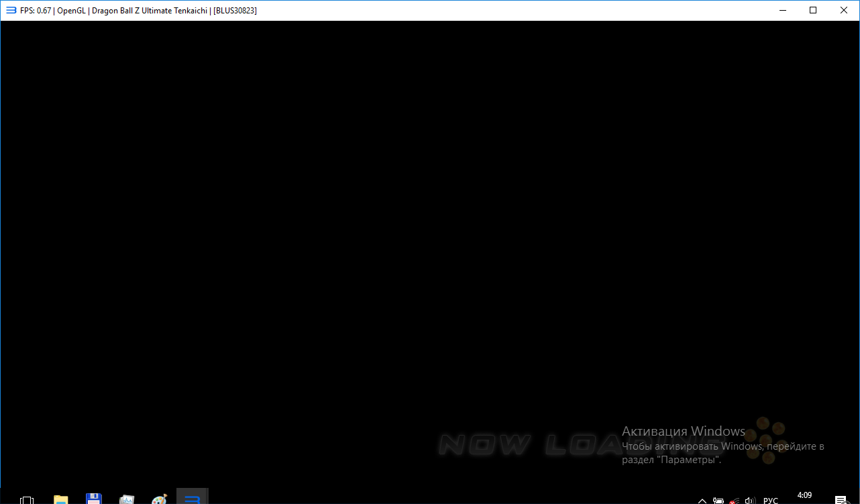Click the RPCS3 logo in title bar
This screenshot has width=860, height=504.
(11, 11)
